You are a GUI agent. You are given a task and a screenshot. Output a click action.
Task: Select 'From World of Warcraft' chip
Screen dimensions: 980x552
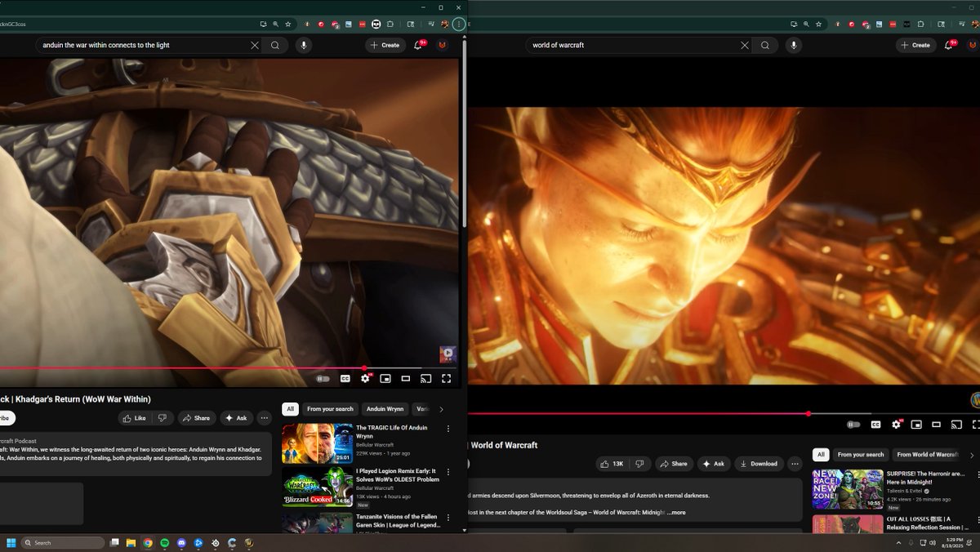point(928,455)
